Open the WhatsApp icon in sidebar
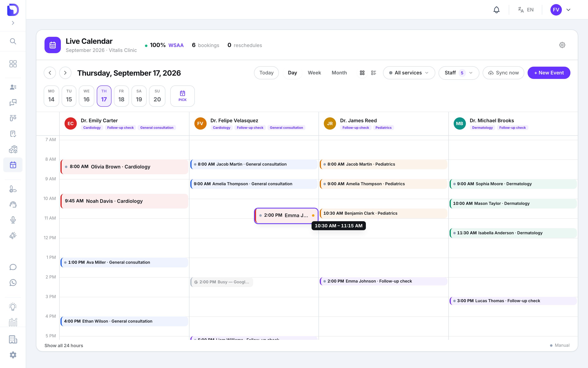Viewport: 588px width, 368px height. click(13, 283)
